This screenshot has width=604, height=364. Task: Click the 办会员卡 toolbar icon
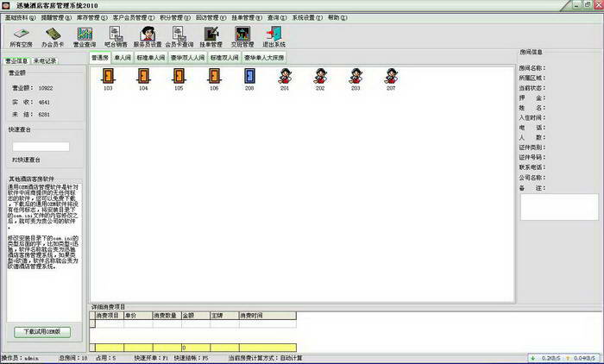[x=53, y=37]
